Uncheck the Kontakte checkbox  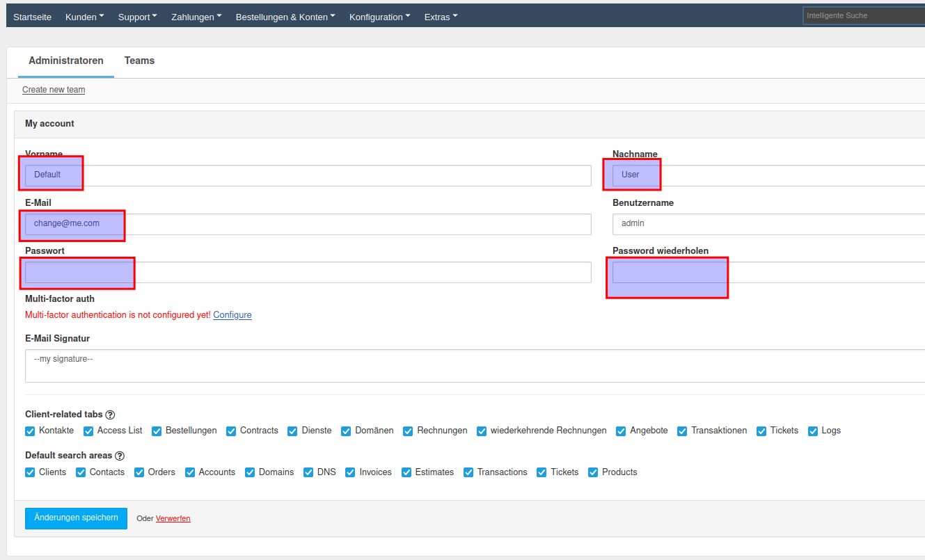(x=30, y=431)
